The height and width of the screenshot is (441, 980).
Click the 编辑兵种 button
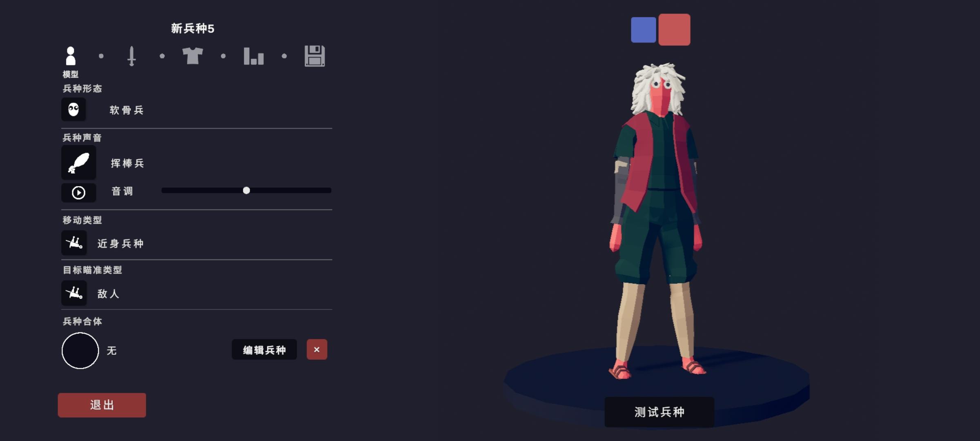pos(264,350)
